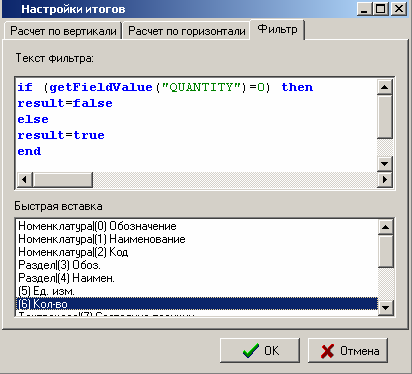Viewport: 412px width, 374px height.
Task: Click the horizontal scroll thumb of filter text
Action: tap(63, 180)
